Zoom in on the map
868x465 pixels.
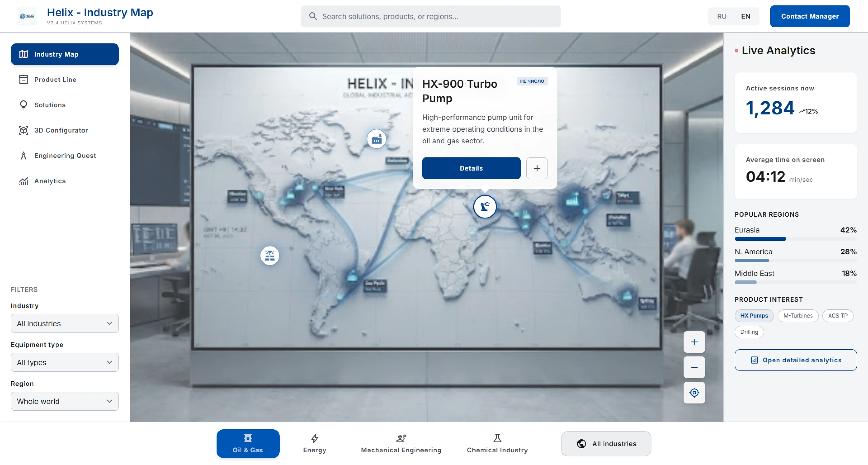point(694,342)
